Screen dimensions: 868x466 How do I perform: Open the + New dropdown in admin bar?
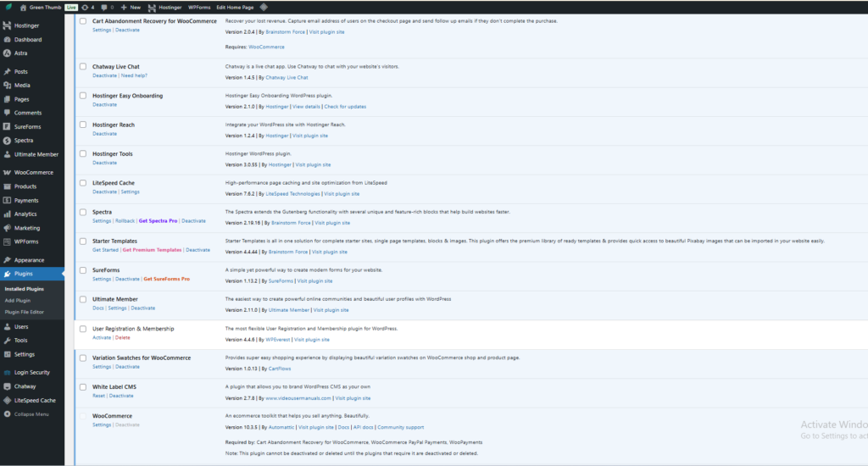(131, 7)
